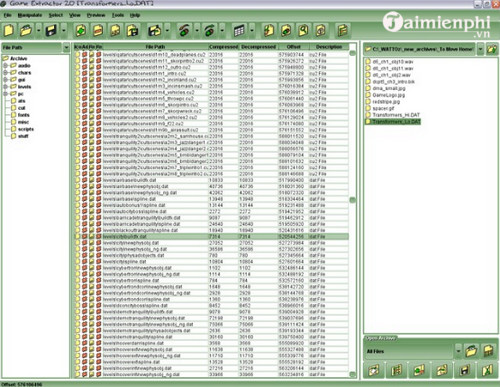Click fourth icon in side panel bottom row
The image size is (500, 387).
click(442, 370)
